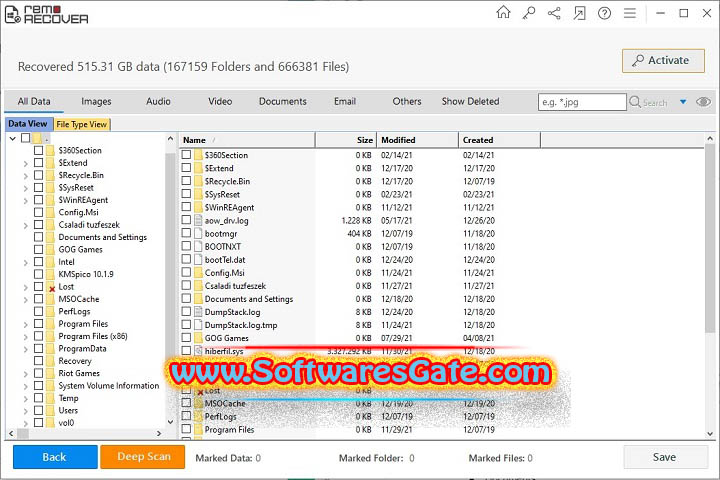Check the Program Files list checkbox

tap(186, 429)
